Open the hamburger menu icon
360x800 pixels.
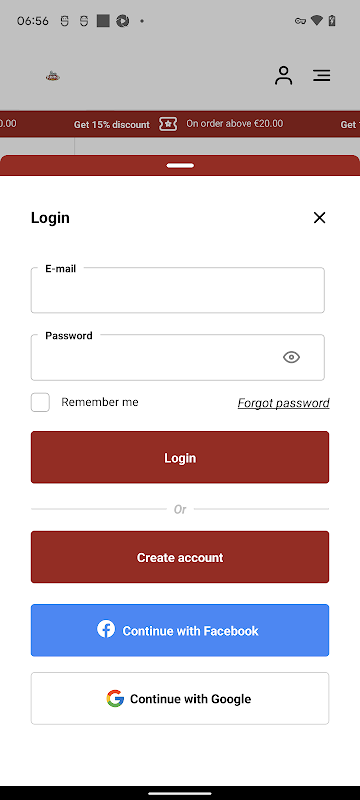(x=321, y=76)
